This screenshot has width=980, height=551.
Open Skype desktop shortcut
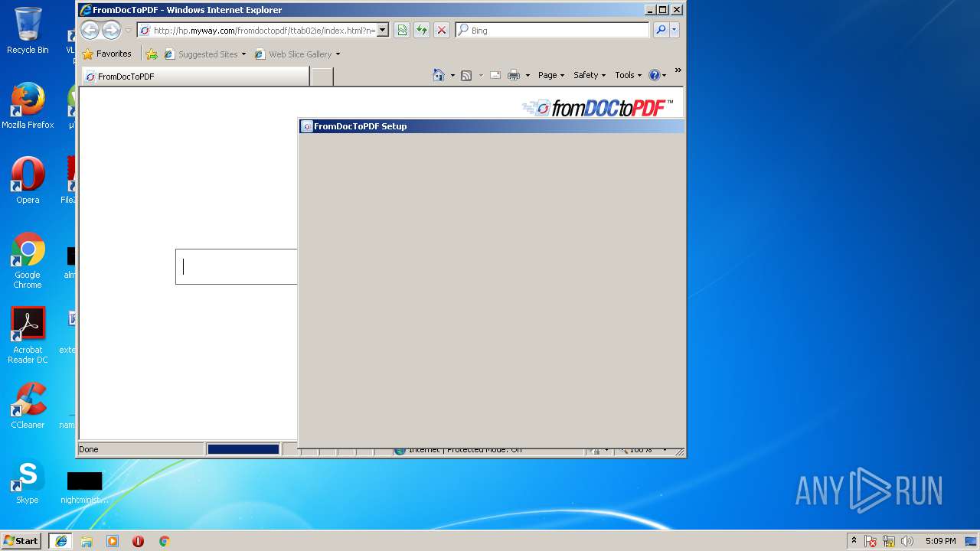click(x=28, y=481)
